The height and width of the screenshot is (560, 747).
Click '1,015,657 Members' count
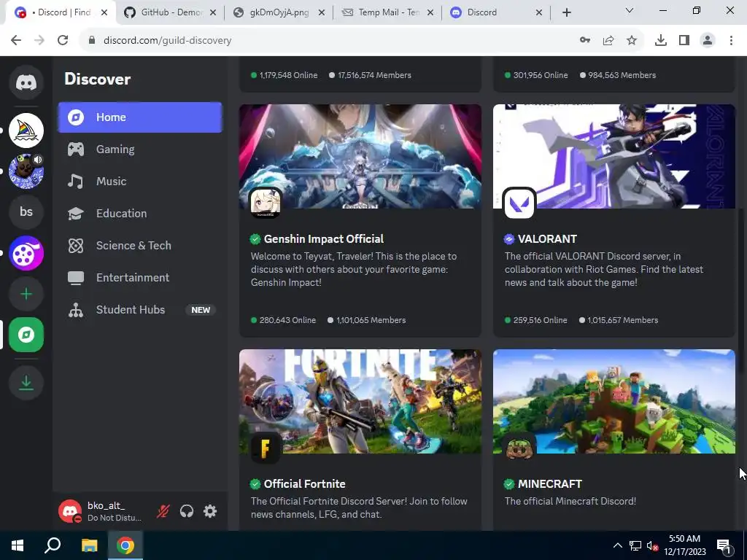click(622, 320)
